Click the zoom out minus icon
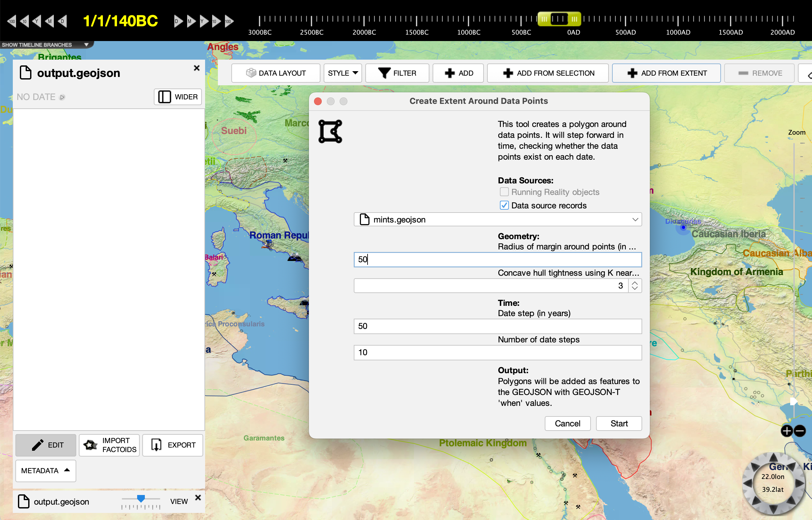 pyautogui.click(x=800, y=431)
